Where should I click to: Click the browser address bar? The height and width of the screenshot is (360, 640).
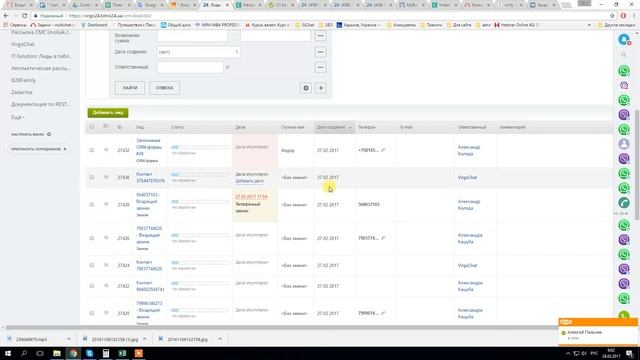pos(318,16)
